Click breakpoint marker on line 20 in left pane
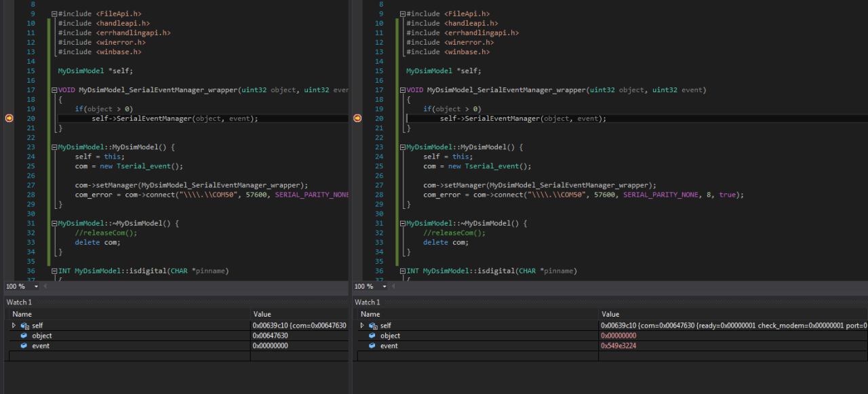This screenshot has width=868, height=394. tap(9, 118)
